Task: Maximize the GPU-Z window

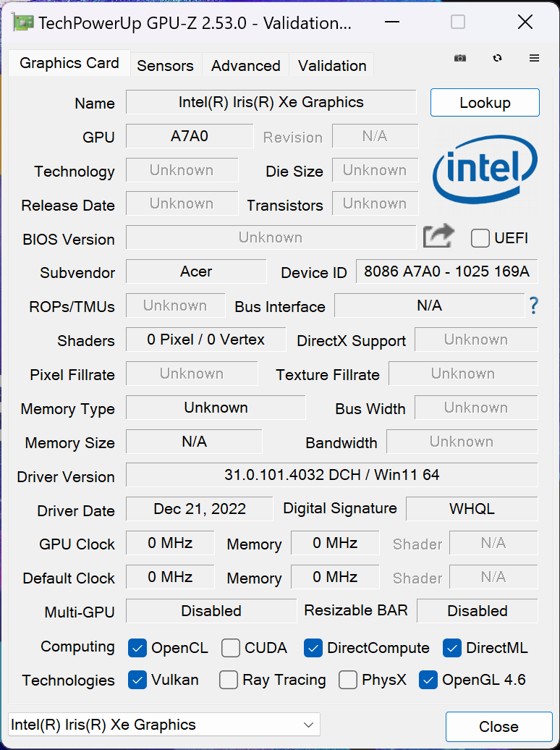Action: click(x=458, y=22)
